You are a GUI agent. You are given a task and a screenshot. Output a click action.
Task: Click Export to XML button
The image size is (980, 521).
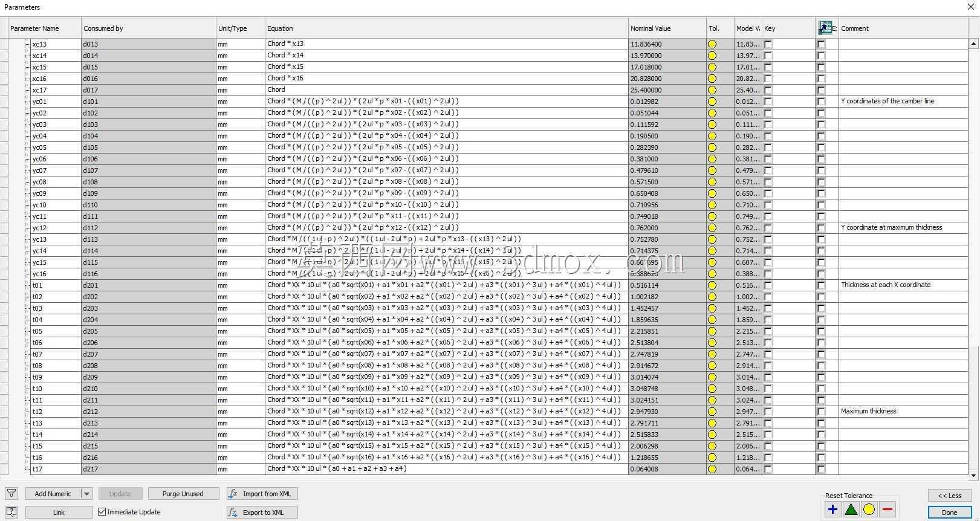pos(262,513)
